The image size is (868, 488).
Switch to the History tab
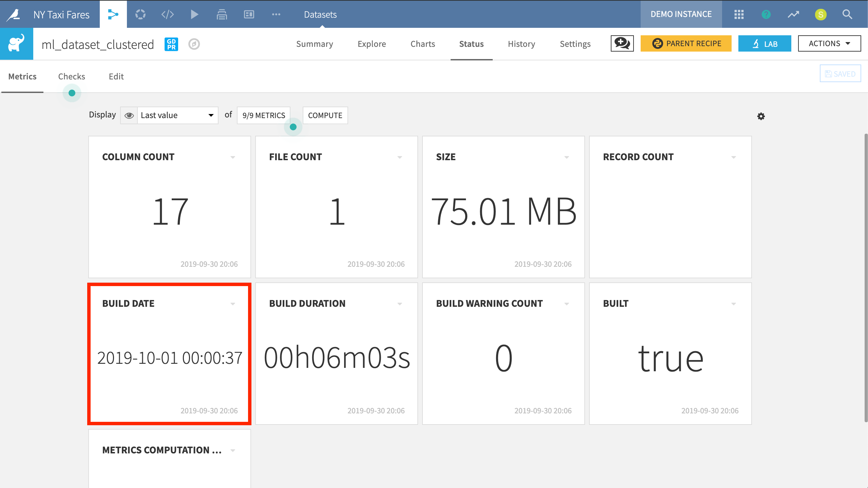point(521,44)
